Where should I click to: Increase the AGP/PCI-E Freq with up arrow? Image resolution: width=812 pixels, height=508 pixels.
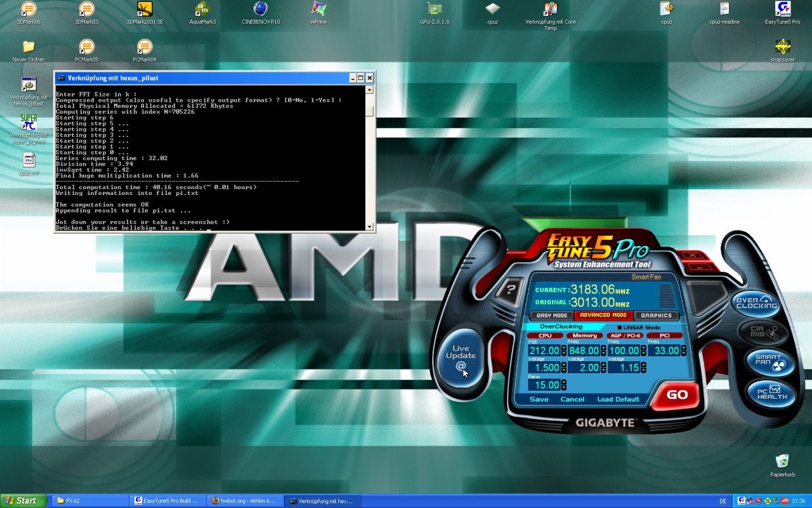pos(643,347)
